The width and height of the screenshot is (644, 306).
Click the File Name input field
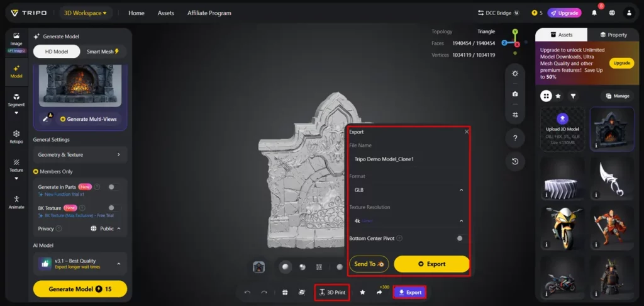pos(409,159)
